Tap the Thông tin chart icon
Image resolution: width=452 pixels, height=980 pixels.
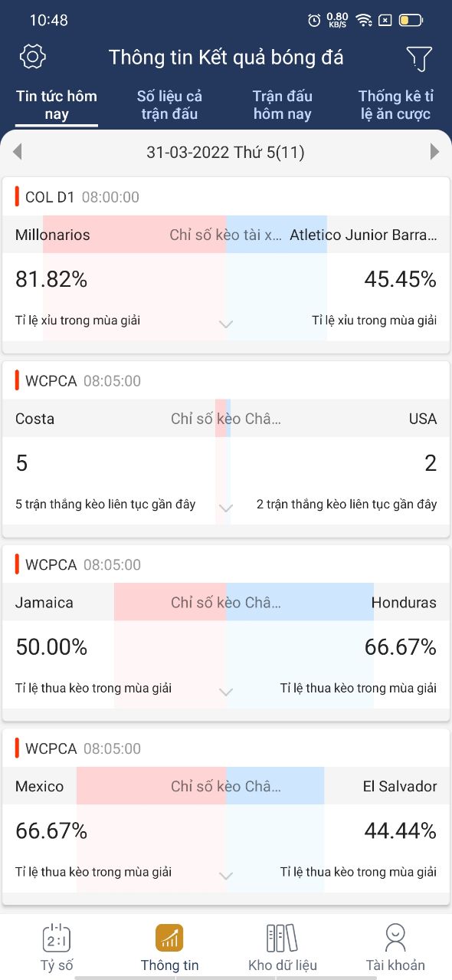[169, 937]
